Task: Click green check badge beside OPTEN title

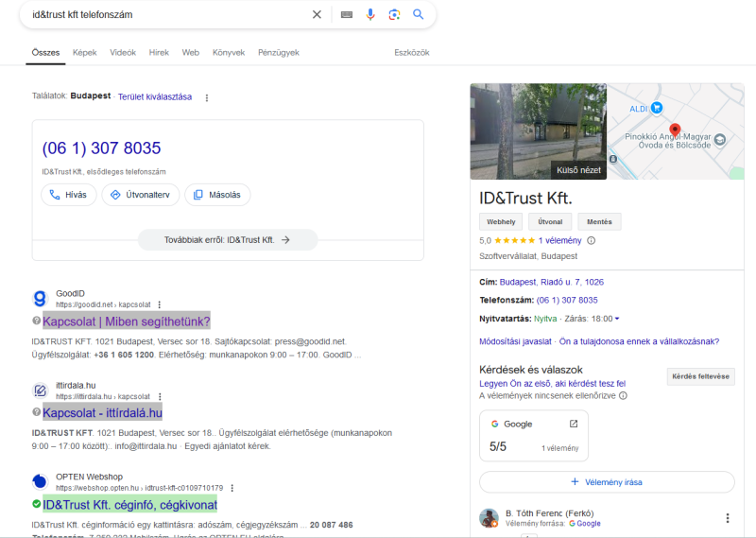Action: coord(36,504)
